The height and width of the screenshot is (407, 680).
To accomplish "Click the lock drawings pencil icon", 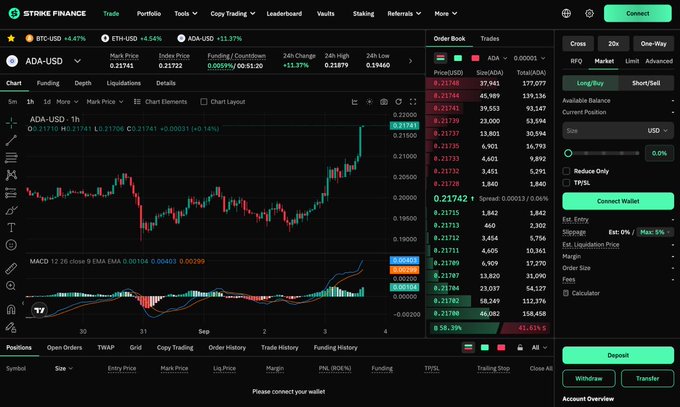I will pyautogui.click(x=11, y=327).
